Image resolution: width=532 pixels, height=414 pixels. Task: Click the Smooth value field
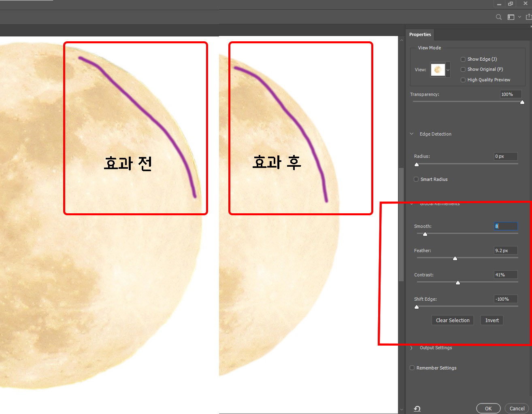coord(506,226)
